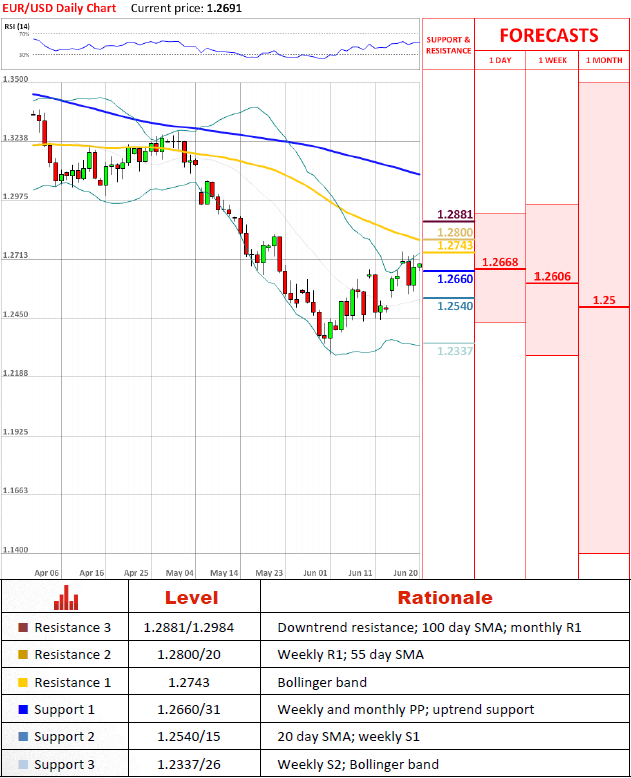
Task: Click the Support 2 steel-blue color swatch
Action: click(23, 736)
